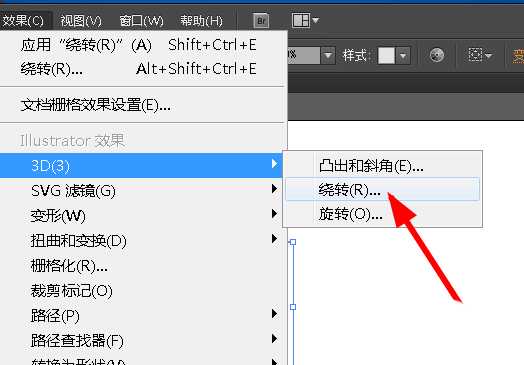524x365 pixels.
Task: Expand the arrange documents dropdown arrow
Action: pos(315,21)
